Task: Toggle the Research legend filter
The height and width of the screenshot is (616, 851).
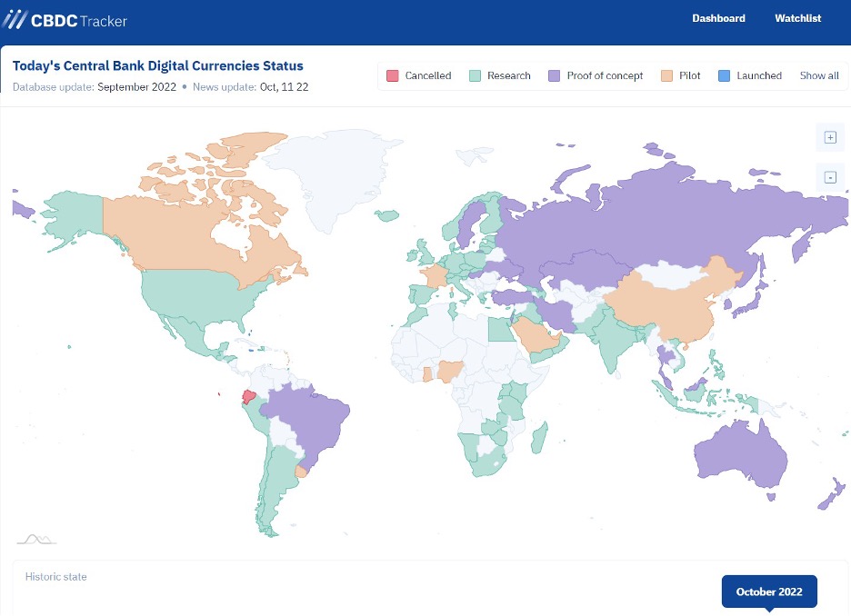Action: point(499,75)
